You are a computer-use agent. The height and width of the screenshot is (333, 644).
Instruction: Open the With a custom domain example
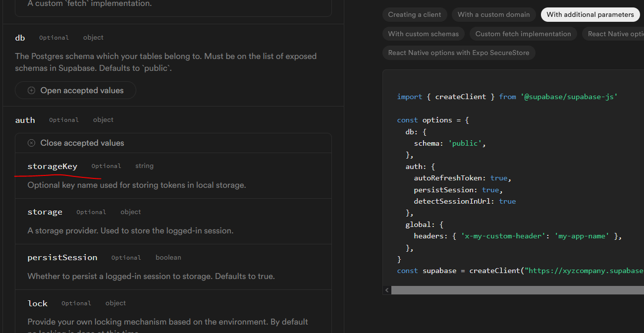click(x=493, y=14)
